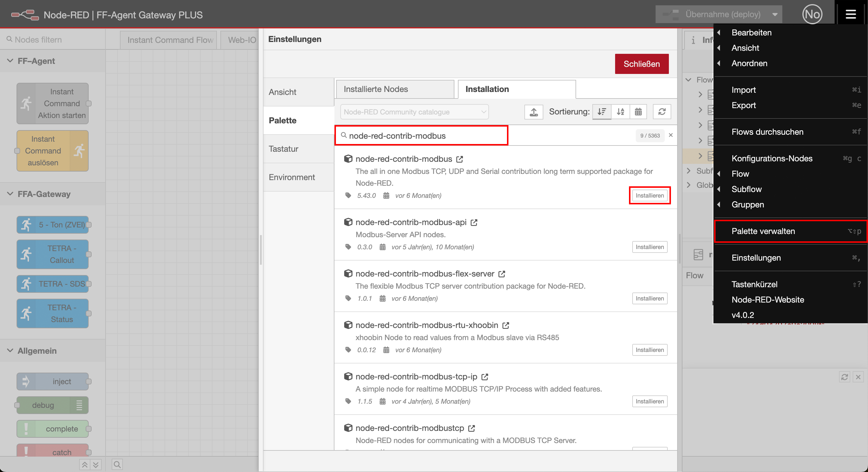This screenshot has width=868, height=472.
Task: Refresh the module catalogue list
Action: [x=662, y=112]
